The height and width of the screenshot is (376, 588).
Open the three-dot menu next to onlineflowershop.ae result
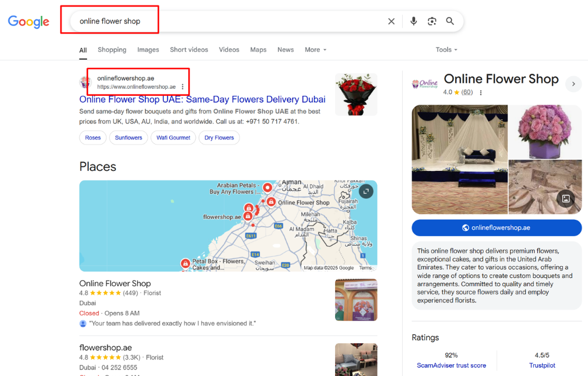click(182, 86)
